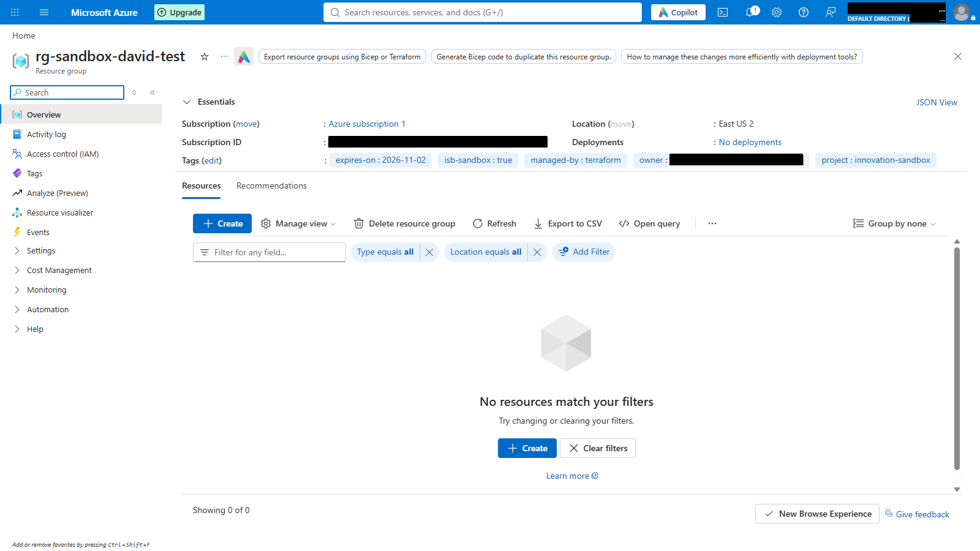Open the help question mark icon
The height and width of the screenshot is (551, 980).
coord(804,12)
